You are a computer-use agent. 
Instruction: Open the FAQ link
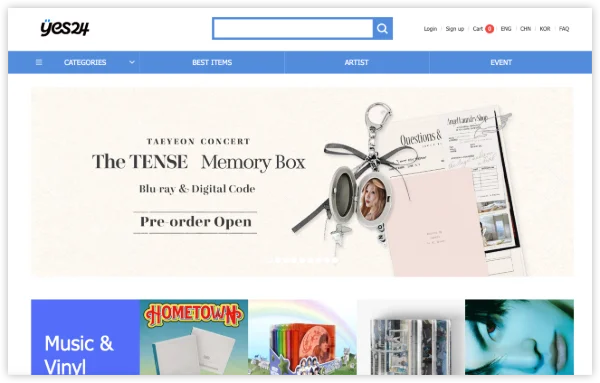click(564, 29)
